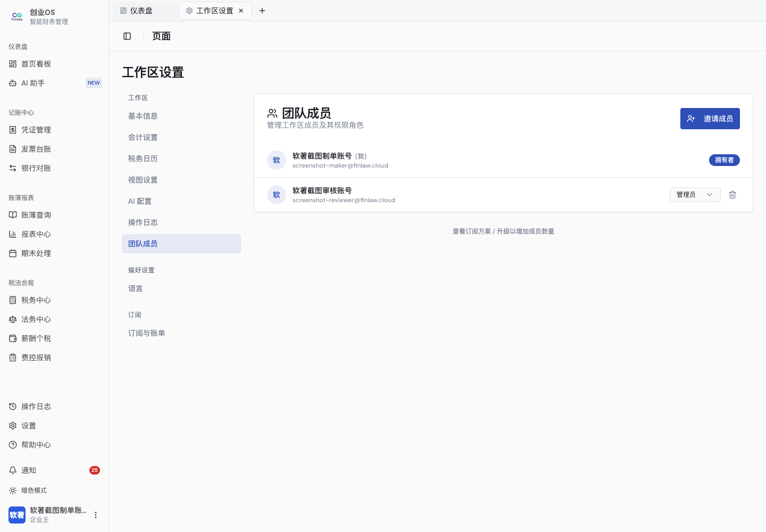Open 税务日历 settings section
This screenshot has width=766, height=532.
181,159
